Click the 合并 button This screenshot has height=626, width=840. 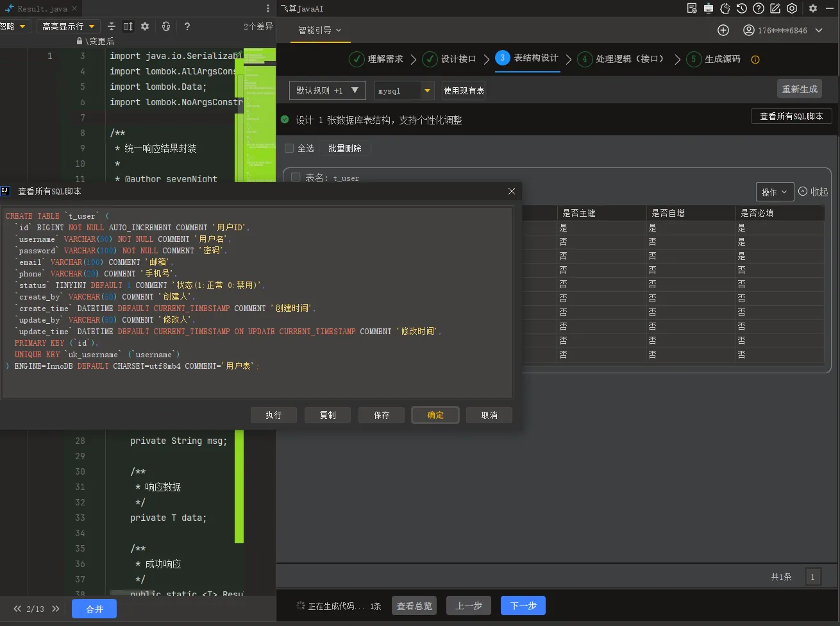pos(94,609)
